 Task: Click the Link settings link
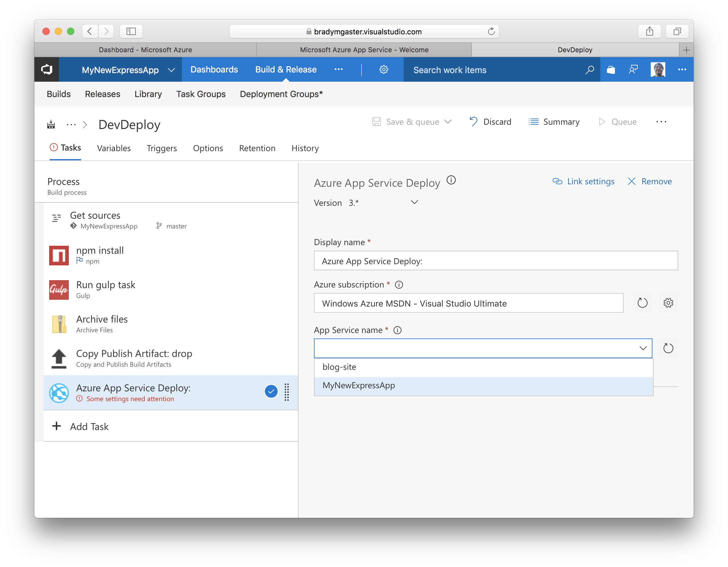pos(583,181)
